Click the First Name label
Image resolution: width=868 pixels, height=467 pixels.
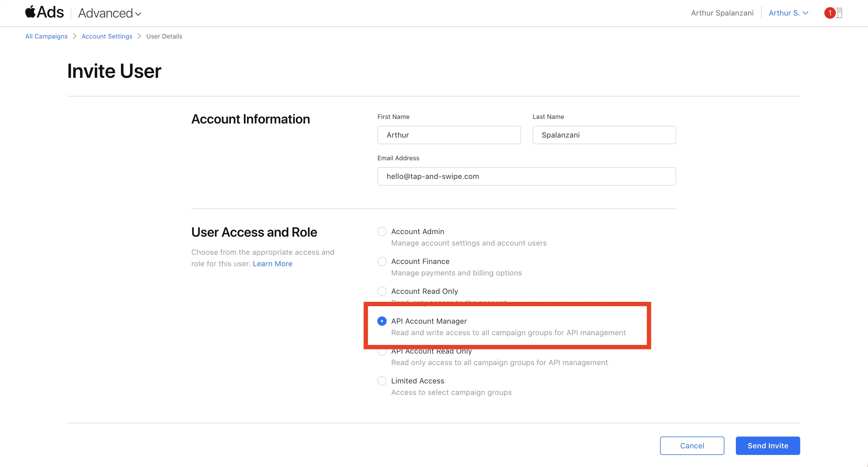393,117
